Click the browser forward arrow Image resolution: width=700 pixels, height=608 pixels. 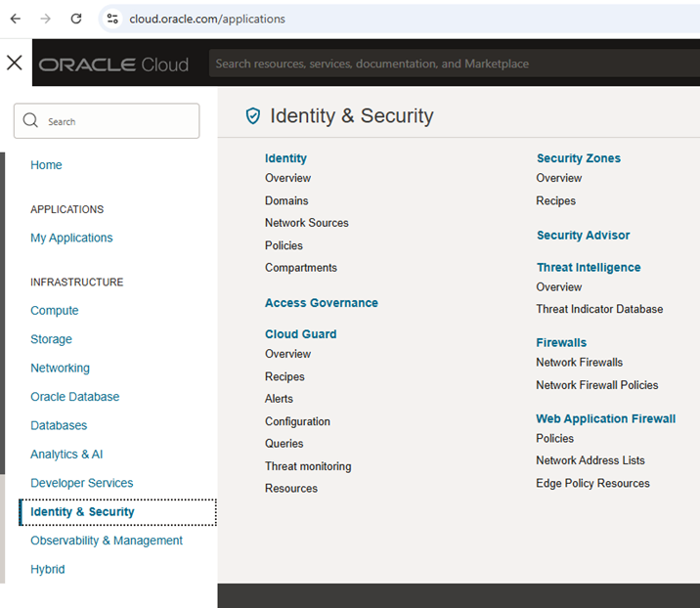pos(46,19)
